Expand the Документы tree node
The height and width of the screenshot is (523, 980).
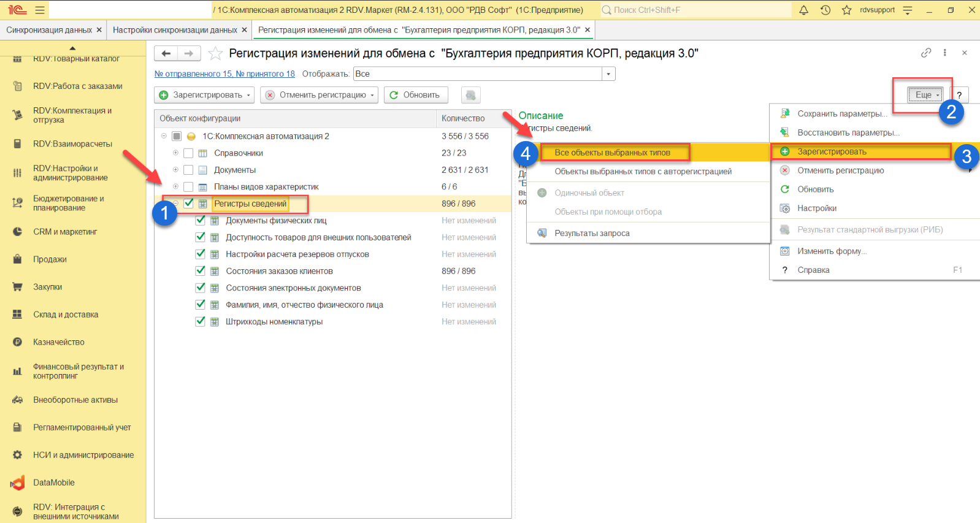click(x=175, y=170)
